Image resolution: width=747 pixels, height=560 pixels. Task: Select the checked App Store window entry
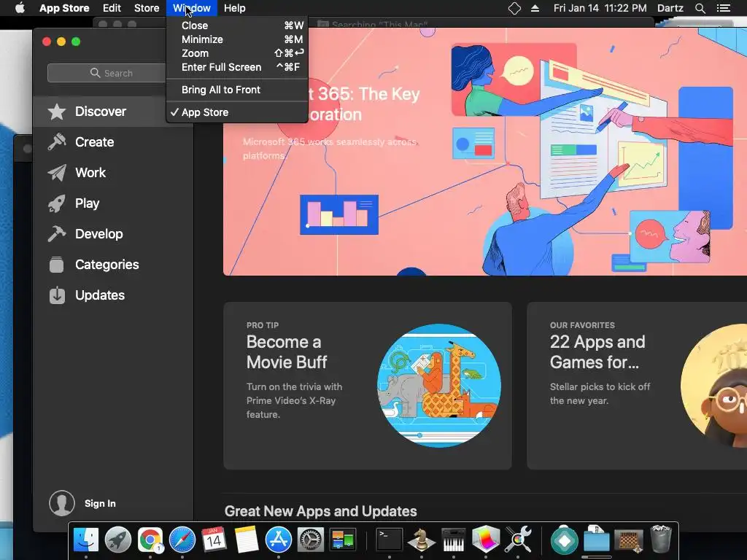click(237, 112)
